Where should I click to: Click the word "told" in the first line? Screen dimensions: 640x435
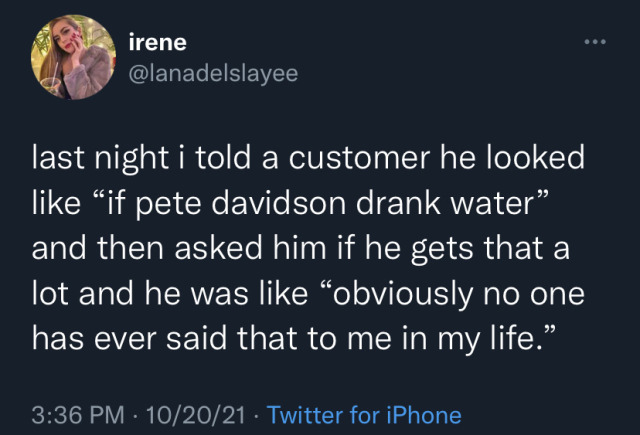click(x=209, y=161)
